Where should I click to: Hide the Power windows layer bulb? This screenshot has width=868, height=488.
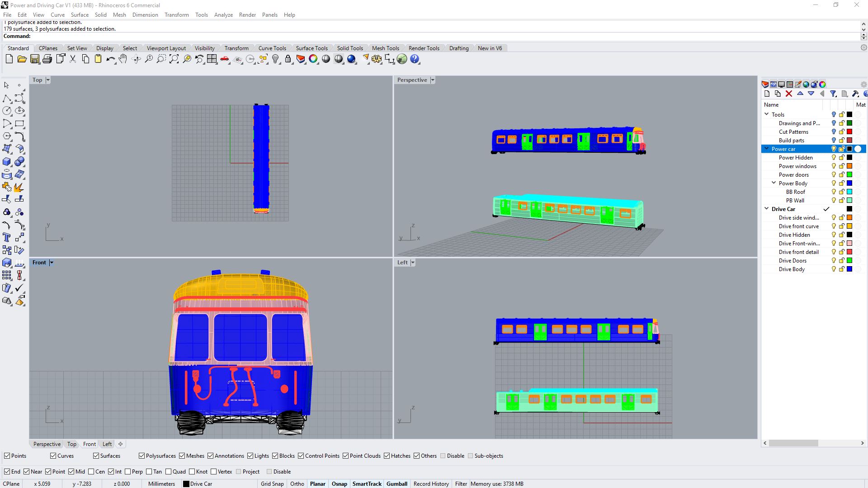[x=834, y=166]
